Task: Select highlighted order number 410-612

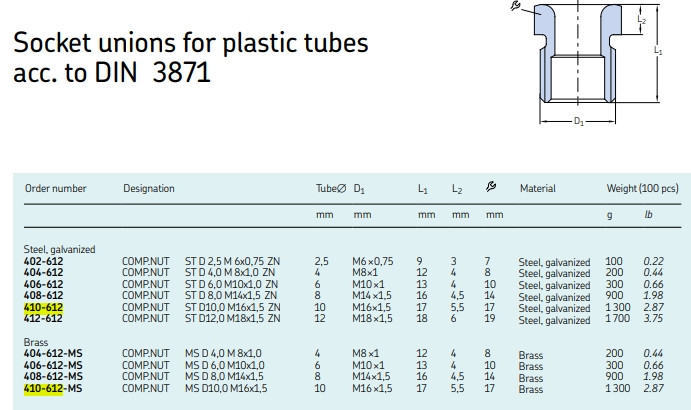Action: [x=43, y=307]
